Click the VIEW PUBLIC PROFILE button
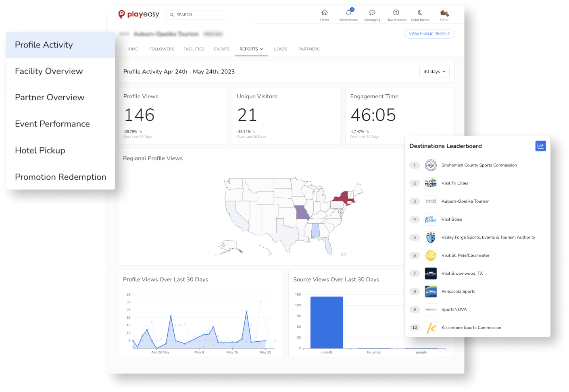The image size is (569, 392). pos(429,34)
